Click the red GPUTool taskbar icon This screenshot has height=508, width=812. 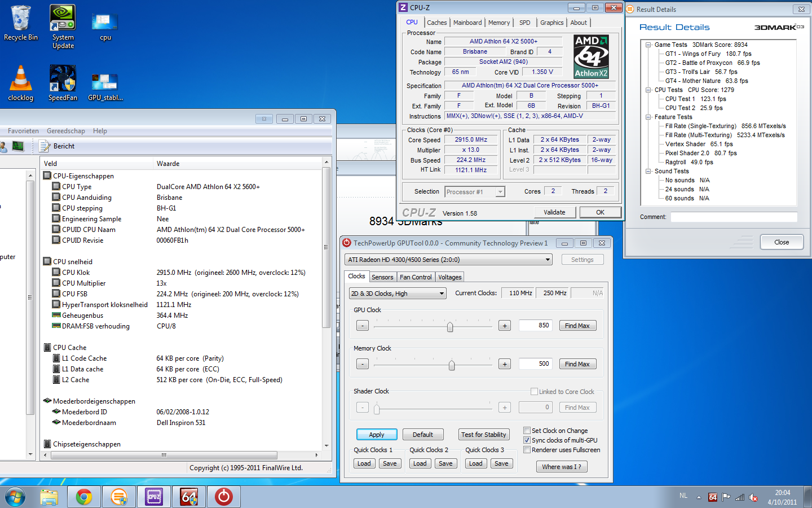[224, 497]
